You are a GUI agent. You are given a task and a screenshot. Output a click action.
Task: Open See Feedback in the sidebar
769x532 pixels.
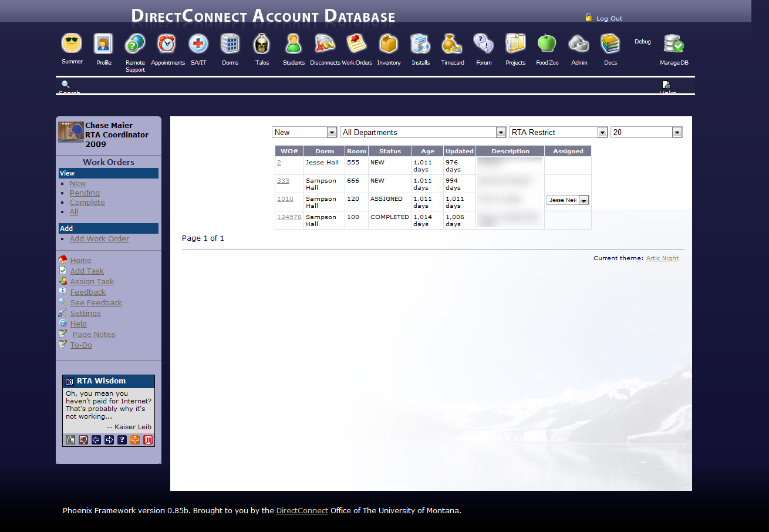(x=96, y=303)
